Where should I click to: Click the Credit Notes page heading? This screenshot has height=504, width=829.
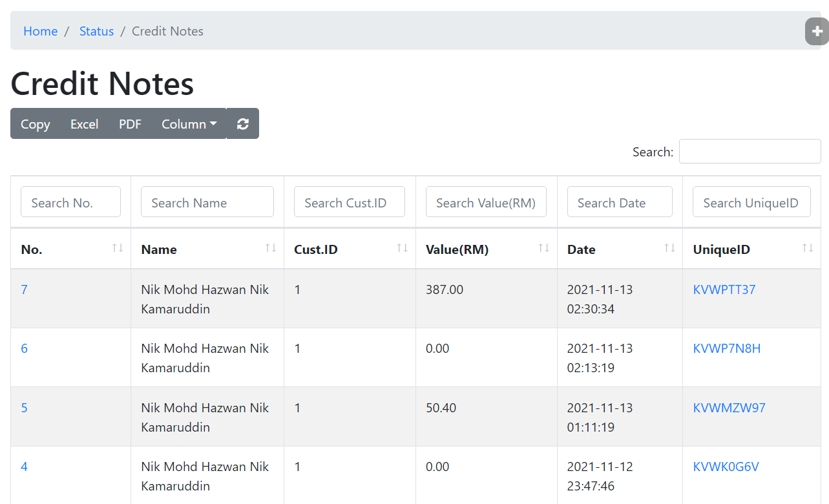[102, 83]
